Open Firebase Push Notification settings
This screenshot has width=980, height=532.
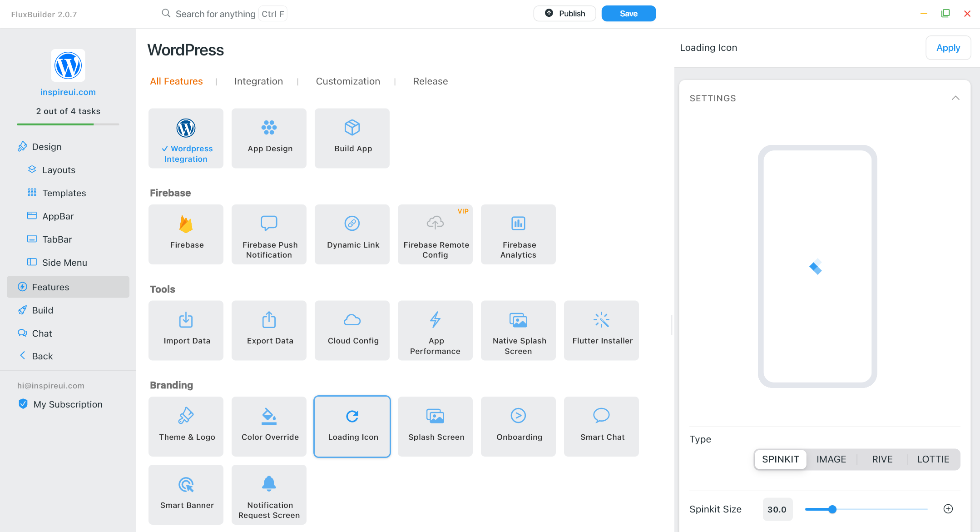tap(269, 234)
